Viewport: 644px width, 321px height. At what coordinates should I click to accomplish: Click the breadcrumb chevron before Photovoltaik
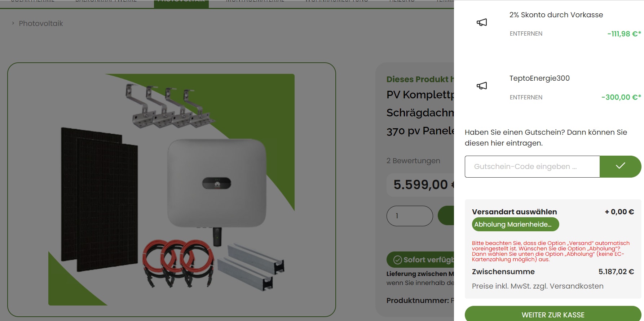(x=13, y=23)
